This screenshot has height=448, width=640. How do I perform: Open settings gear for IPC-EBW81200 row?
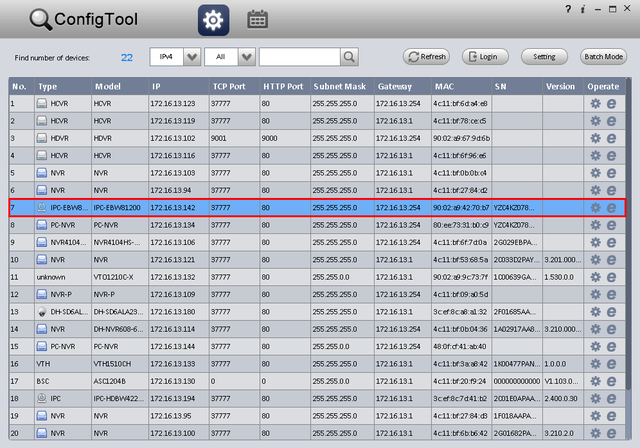(x=596, y=208)
